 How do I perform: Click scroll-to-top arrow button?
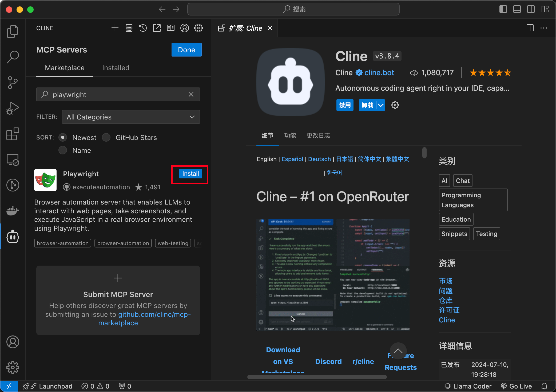(398, 351)
